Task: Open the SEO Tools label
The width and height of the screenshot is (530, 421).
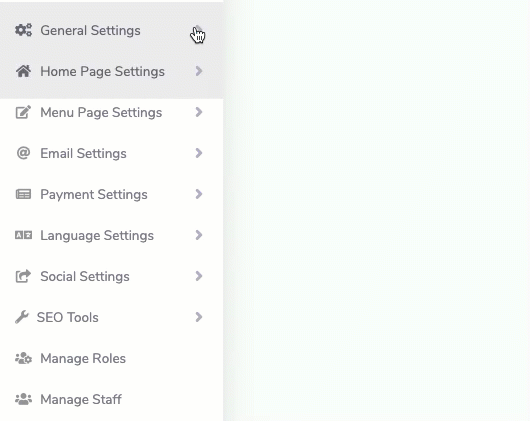Action: coord(68,317)
